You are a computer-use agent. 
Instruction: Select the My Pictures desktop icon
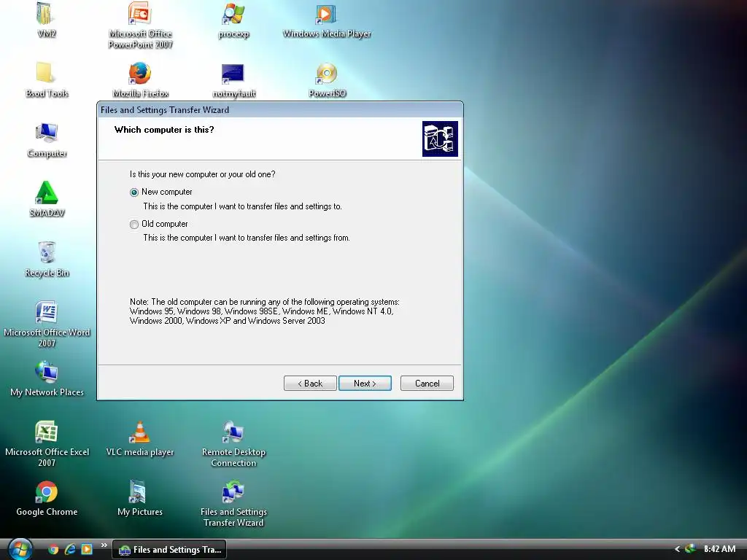click(x=138, y=492)
